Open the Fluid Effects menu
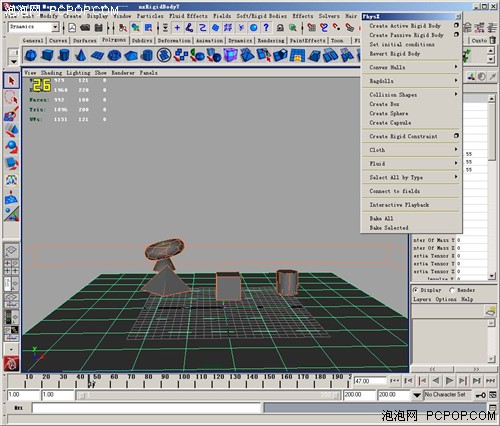Viewport: 500px width, 426px height. pos(188,16)
